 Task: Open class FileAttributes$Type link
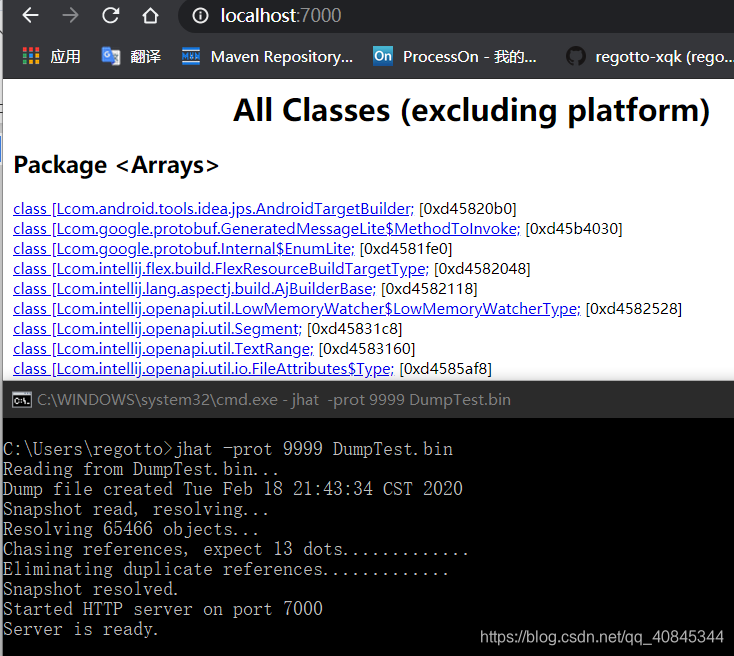[204, 369]
